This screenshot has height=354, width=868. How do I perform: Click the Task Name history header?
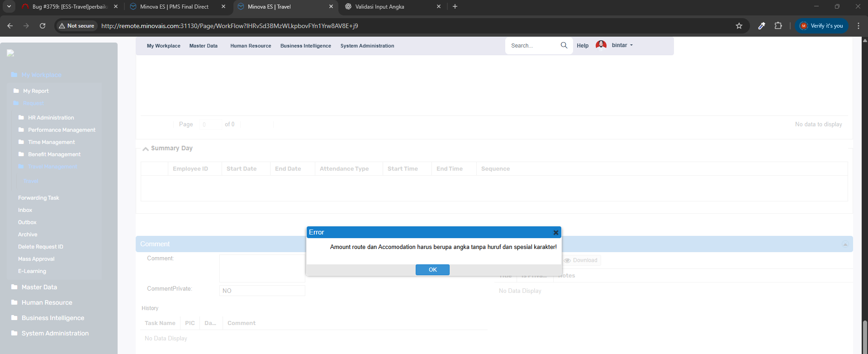coord(160,323)
